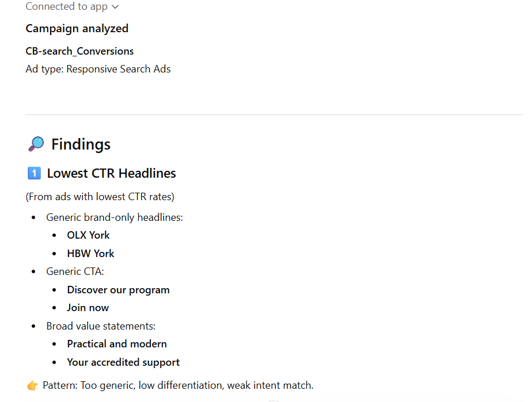Select the Join now bullet item
The height and width of the screenshot is (402, 532).
[x=88, y=307]
